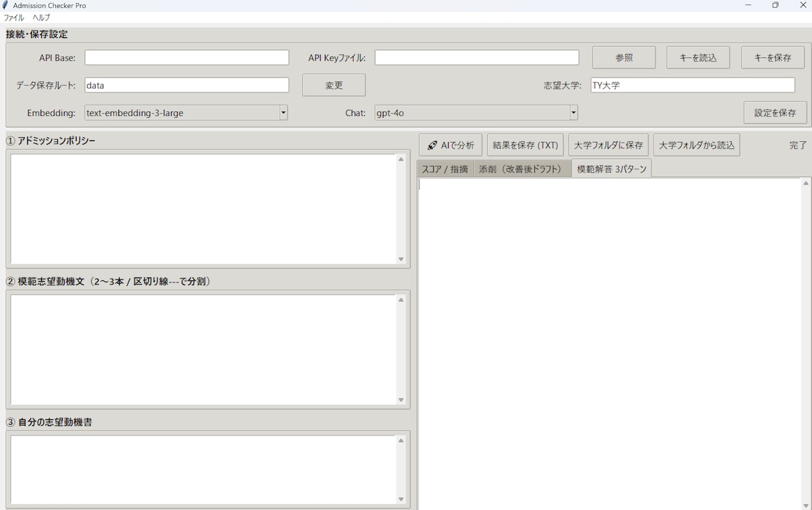This screenshot has height=510, width=812.
Task: Click the Admission Checker Pro feather icon
Action: tap(6, 5)
